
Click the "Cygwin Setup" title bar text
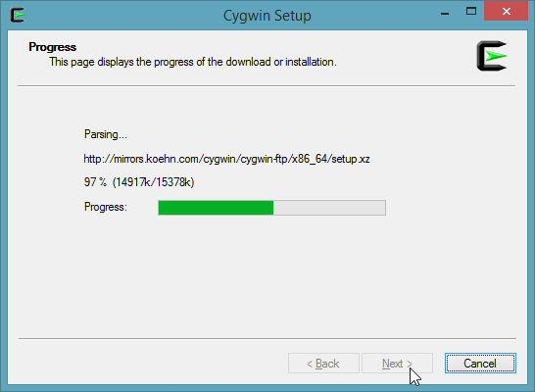click(x=267, y=16)
